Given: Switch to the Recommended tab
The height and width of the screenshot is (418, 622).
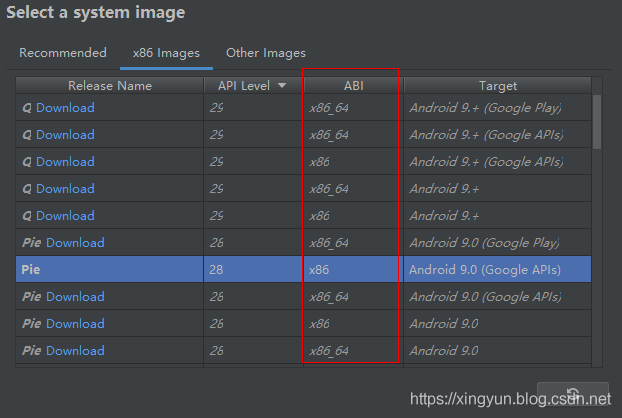Looking at the screenshot, I should coord(62,53).
